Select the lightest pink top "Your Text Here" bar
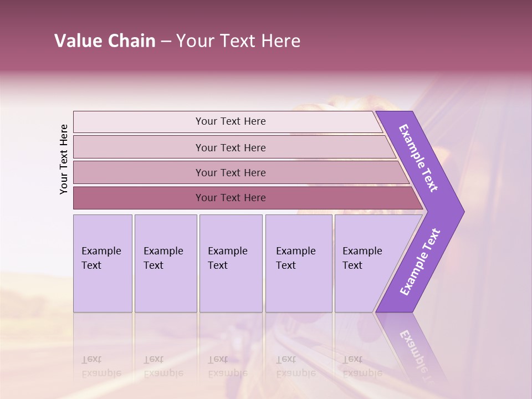This screenshot has height=399, width=532. coord(228,121)
